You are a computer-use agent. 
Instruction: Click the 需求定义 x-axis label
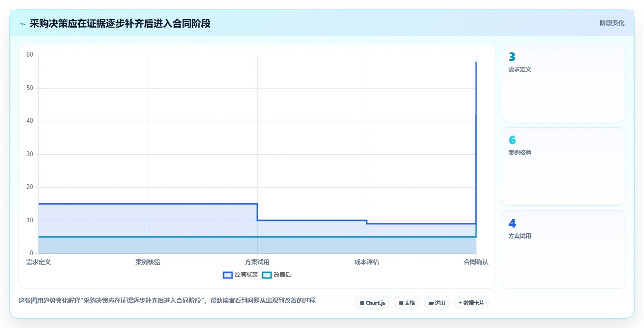(x=39, y=262)
